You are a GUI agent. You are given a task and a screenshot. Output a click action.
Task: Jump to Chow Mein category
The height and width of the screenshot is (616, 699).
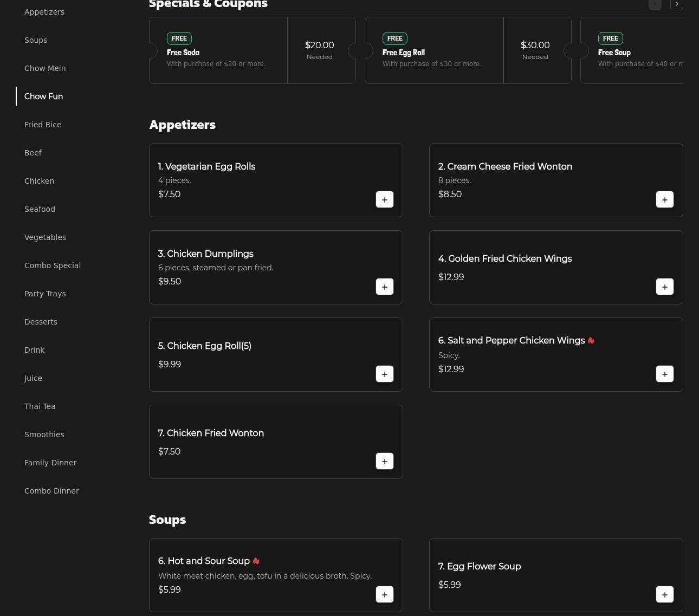pos(45,68)
